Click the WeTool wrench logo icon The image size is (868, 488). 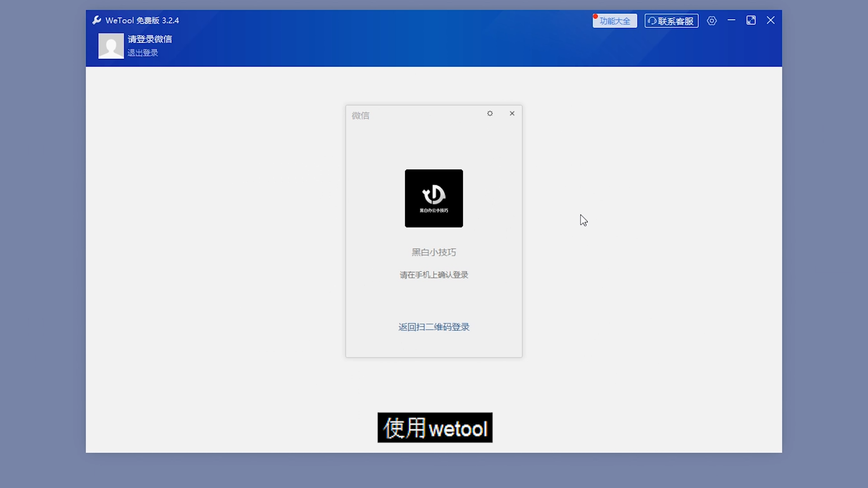pyautogui.click(x=97, y=20)
